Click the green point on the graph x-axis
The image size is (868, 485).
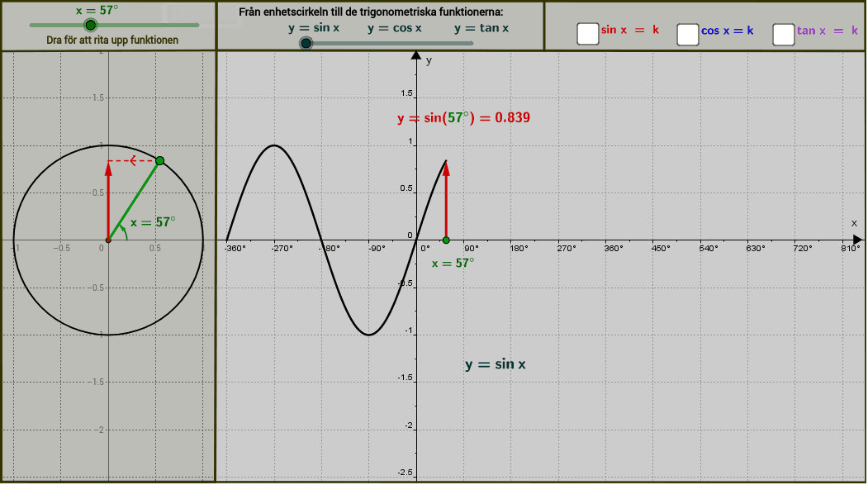coord(446,240)
